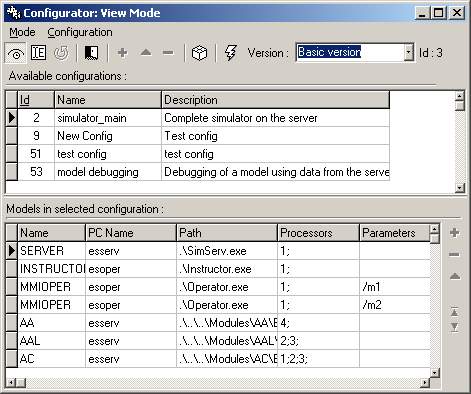Click Id cell 53
The width and height of the screenshot is (471, 394).
point(36,172)
